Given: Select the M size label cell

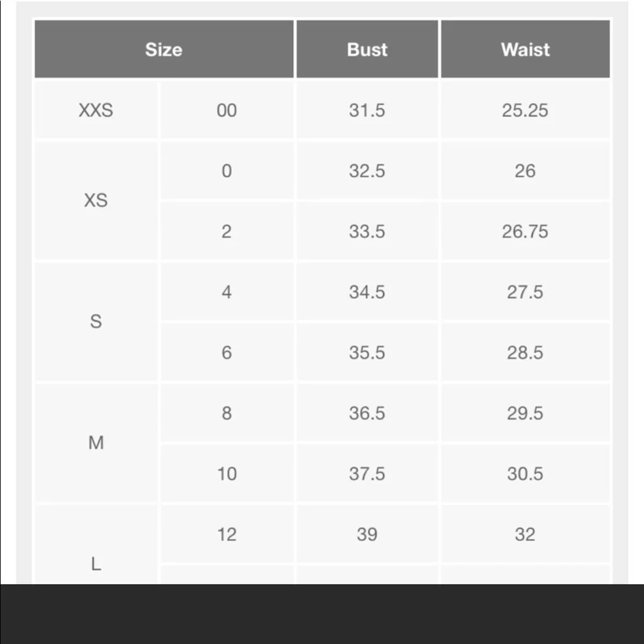Looking at the screenshot, I should (x=96, y=442).
